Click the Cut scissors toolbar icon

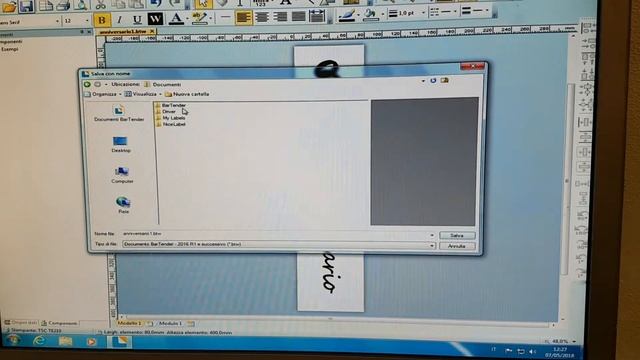pos(100,5)
